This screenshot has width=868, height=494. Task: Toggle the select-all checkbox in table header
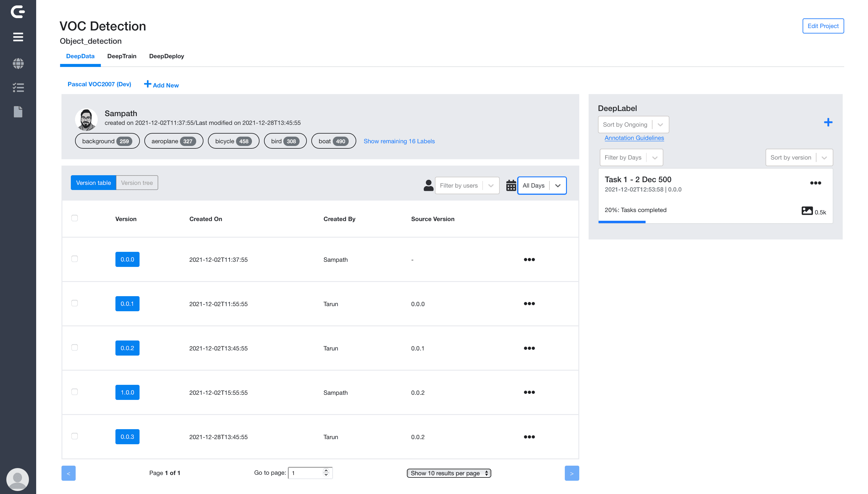point(75,218)
